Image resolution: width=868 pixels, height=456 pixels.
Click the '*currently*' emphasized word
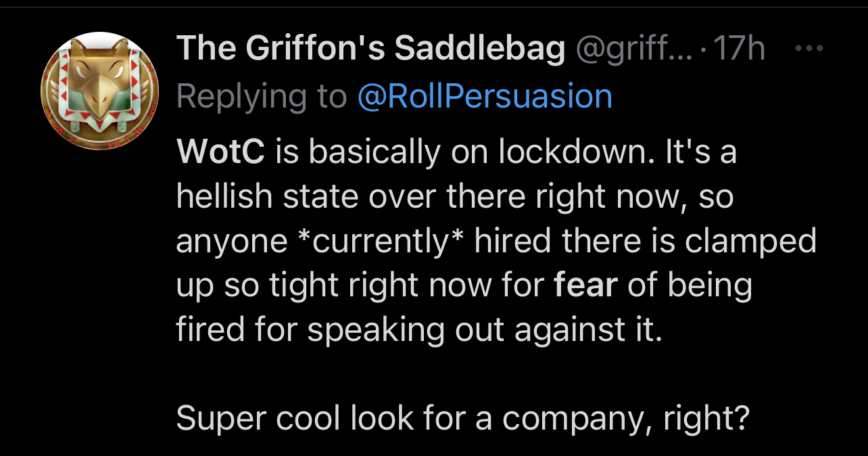point(381,242)
